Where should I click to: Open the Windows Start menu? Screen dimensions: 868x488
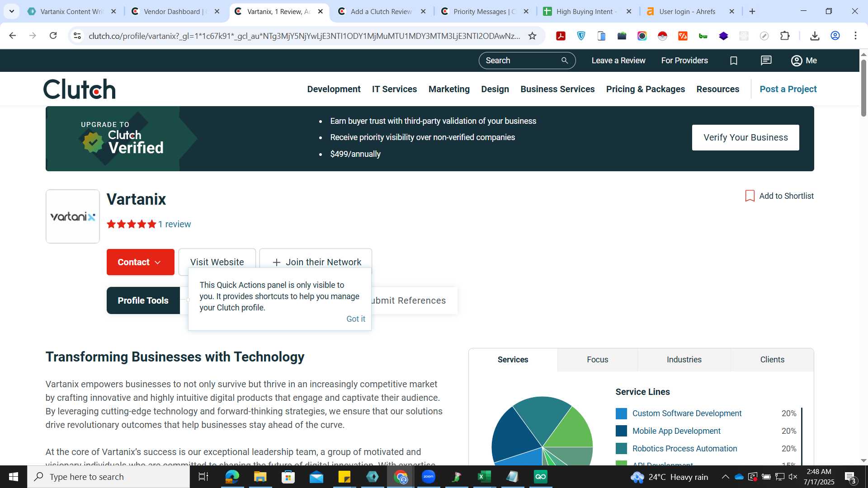tap(13, 477)
